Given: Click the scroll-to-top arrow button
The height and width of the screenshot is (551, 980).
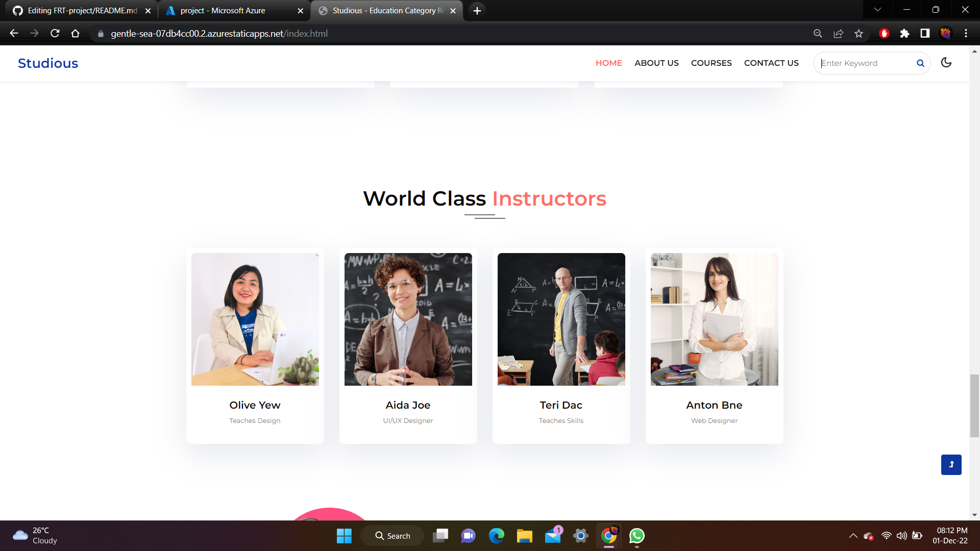Looking at the screenshot, I should click(951, 464).
